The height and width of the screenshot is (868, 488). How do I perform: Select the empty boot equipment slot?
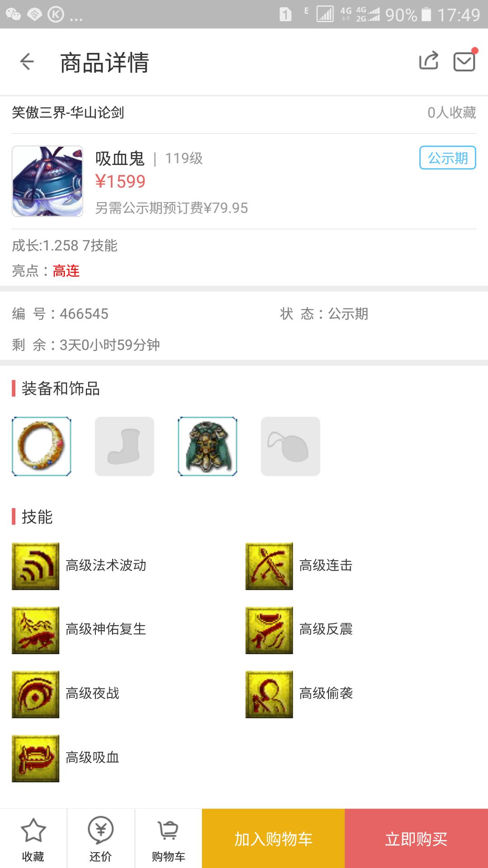point(124,446)
